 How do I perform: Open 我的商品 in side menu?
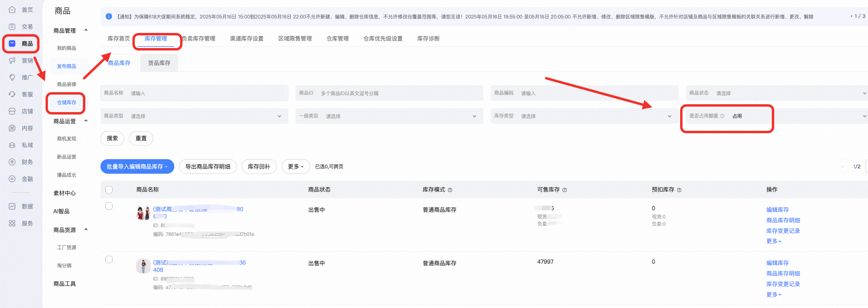point(66,48)
